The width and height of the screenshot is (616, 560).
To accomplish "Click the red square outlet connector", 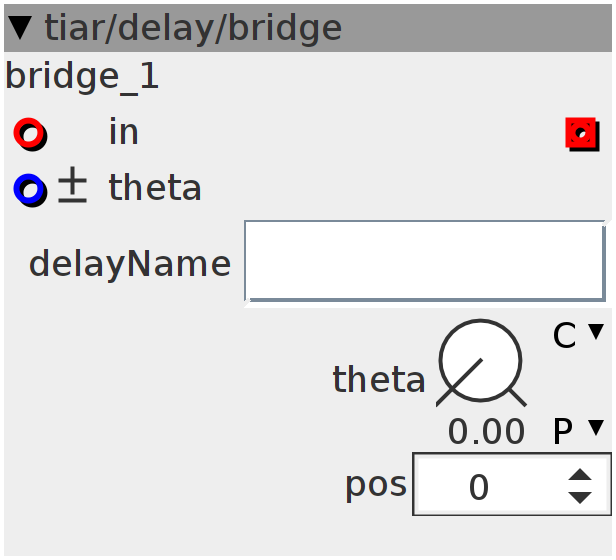I will coord(582,134).
